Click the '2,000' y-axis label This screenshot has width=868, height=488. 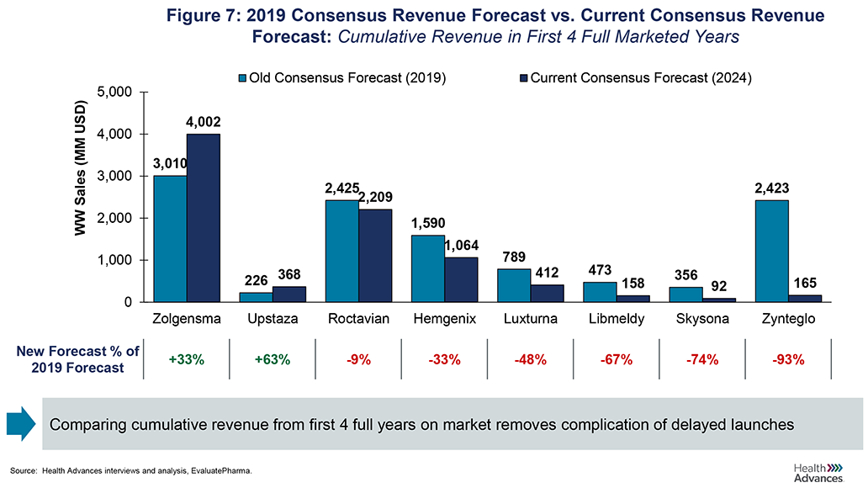click(114, 218)
